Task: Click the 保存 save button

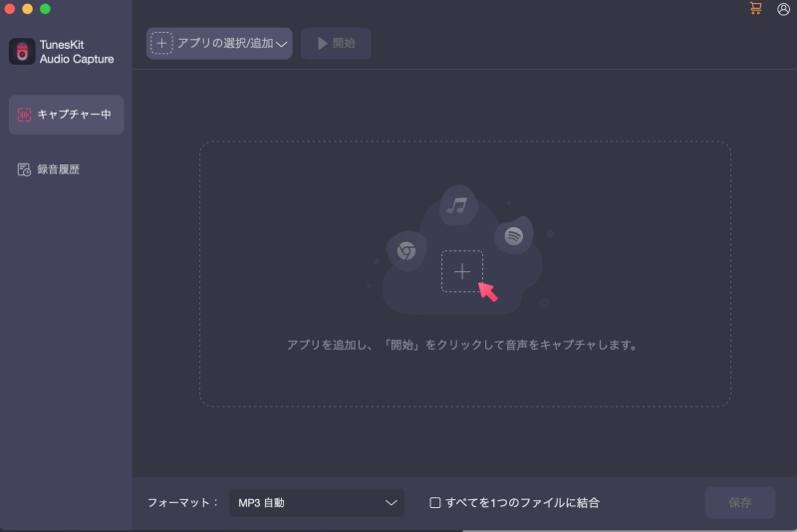Action: tap(739, 502)
